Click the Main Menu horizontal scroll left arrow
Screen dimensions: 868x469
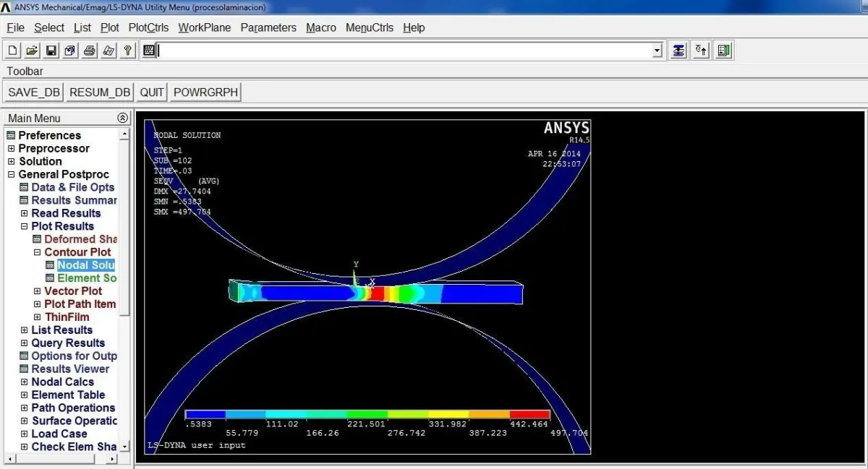click(x=9, y=459)
